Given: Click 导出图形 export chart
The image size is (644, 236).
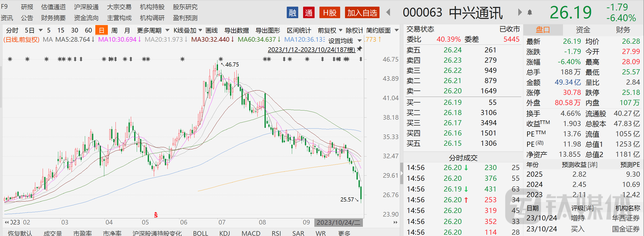Looking at the screenshot, I should coord(268,30).
